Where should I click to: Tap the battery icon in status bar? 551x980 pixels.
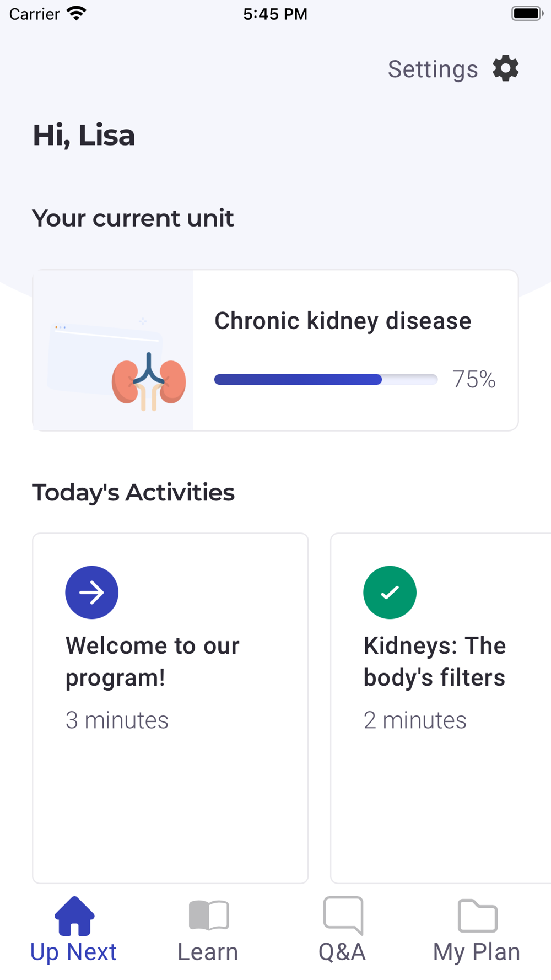coord(527,13)
